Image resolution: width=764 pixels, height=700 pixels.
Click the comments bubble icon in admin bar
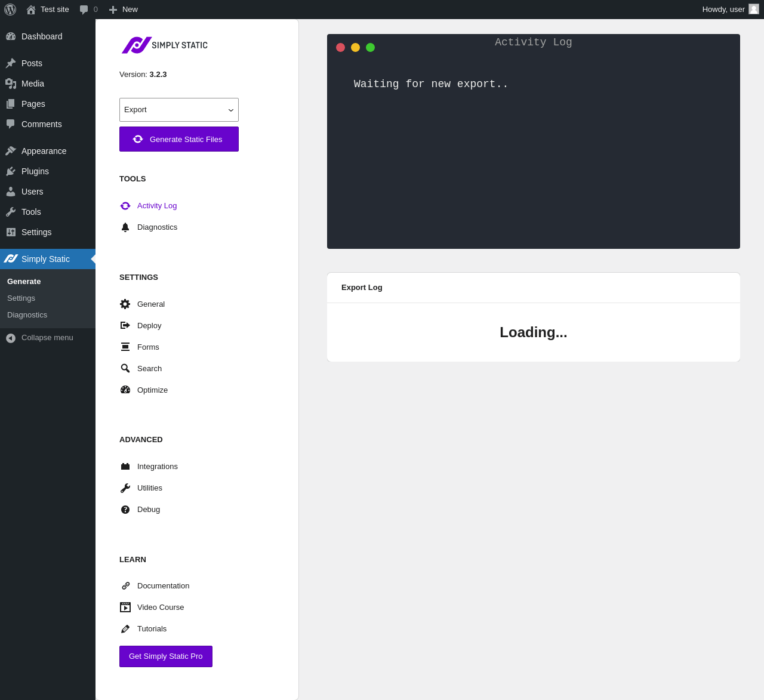84,10
